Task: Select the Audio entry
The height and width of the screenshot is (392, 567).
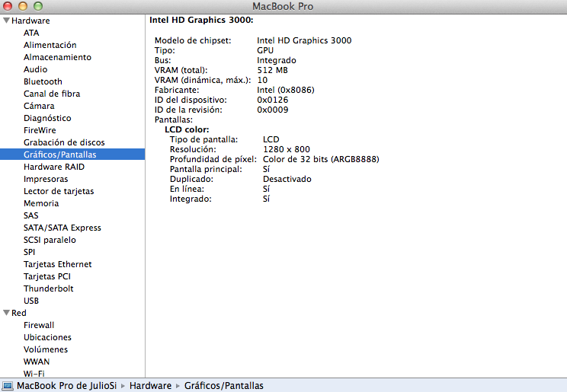Action: [35, 69]
